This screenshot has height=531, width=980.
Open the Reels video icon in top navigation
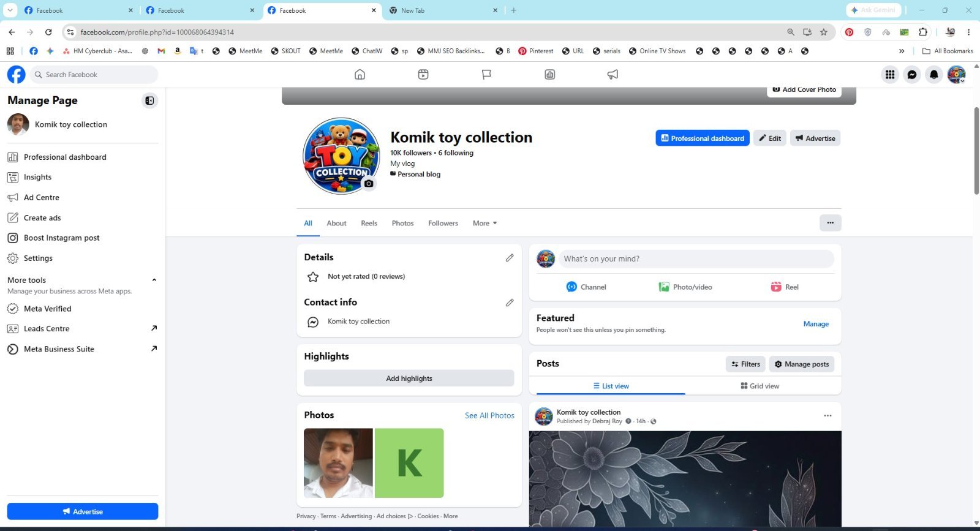423,75
